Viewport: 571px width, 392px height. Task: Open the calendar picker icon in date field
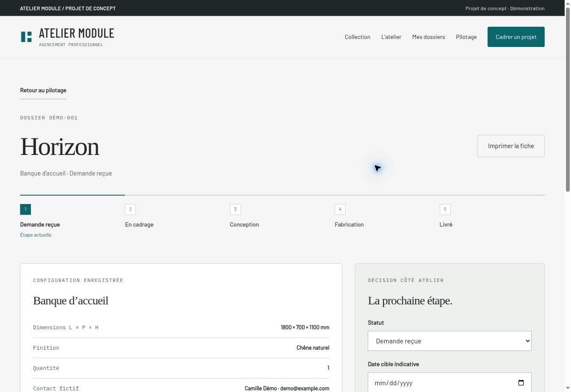coord(521,383)
